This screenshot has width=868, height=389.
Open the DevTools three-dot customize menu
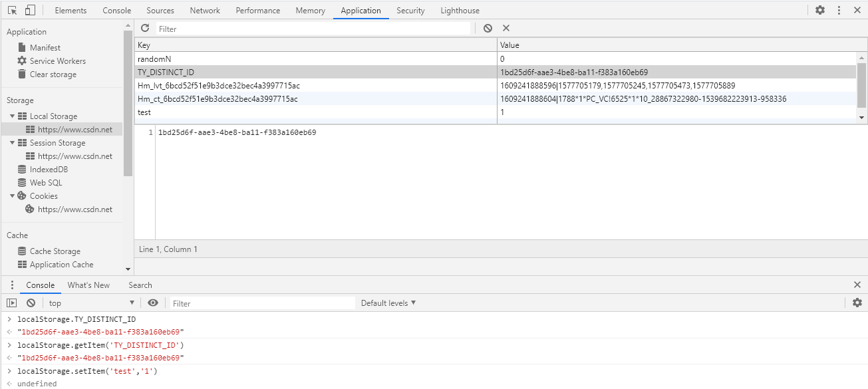(839, 10)
